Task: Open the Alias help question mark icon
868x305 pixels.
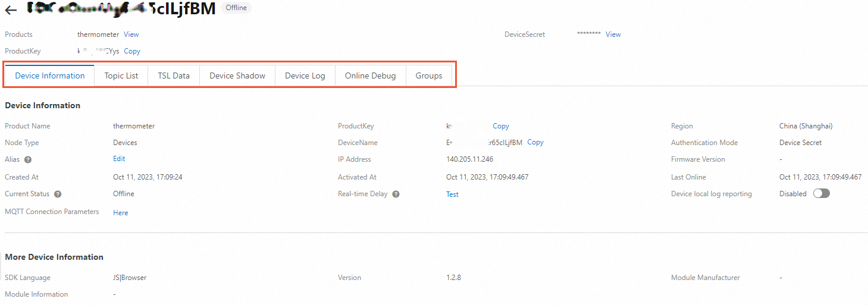Action: click(28, 160)
